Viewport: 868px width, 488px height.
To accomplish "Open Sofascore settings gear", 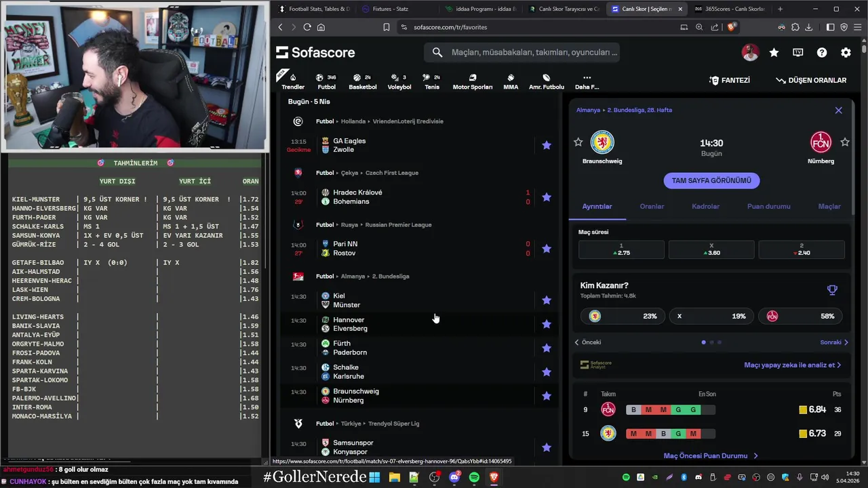I will [846, 52].
